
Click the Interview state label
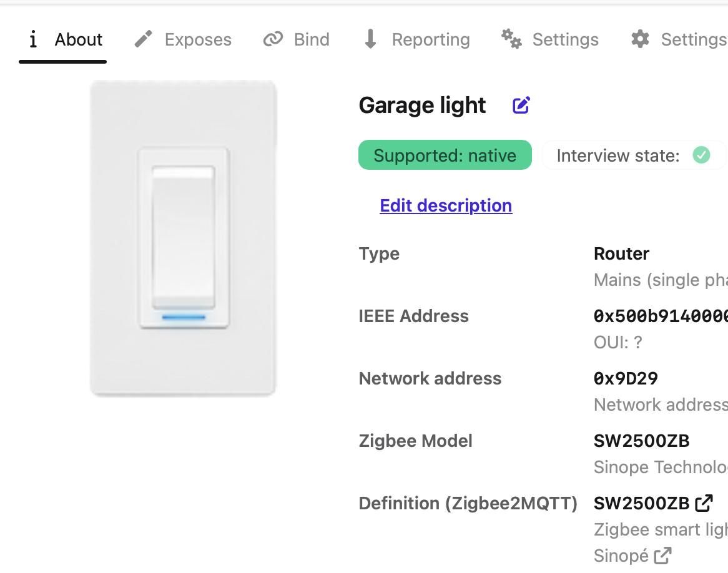pyautogui.click(x=618, y=155)
